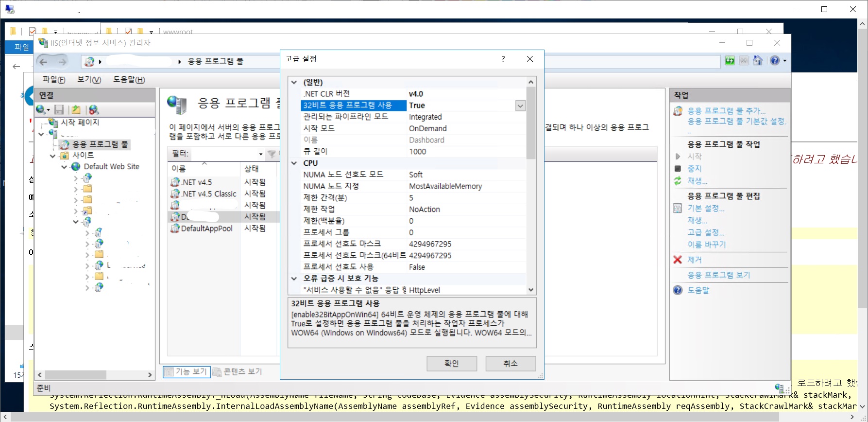Click the 필터 text input field
Image resolution: width=868 pixels, height=422 pixels.
[x=223, y=154]
